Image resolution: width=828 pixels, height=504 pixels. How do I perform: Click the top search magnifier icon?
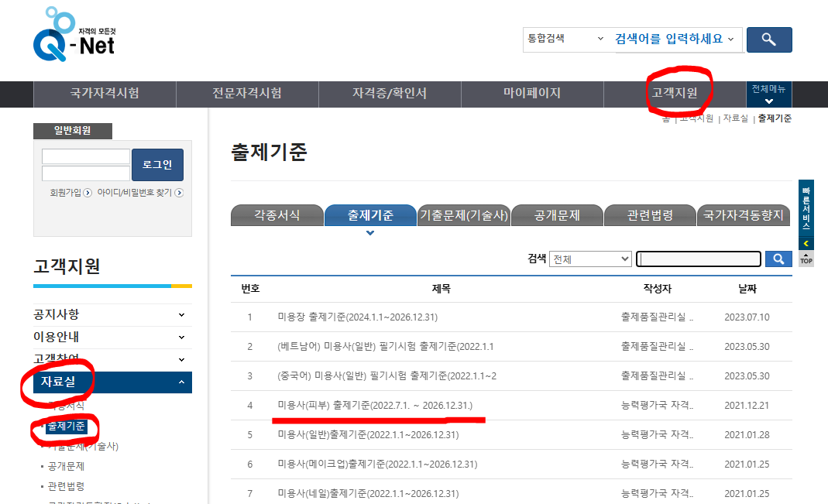point(768,39)
